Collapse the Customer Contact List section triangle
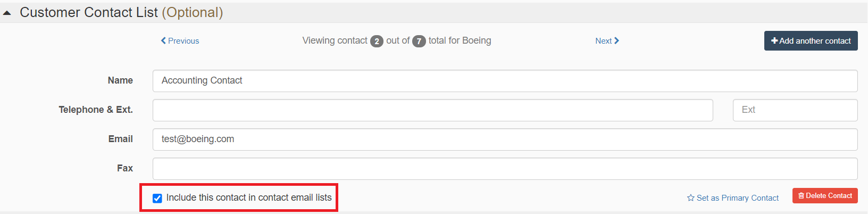The height and width of the screenshot is (214, 868). tap(7, 13)
